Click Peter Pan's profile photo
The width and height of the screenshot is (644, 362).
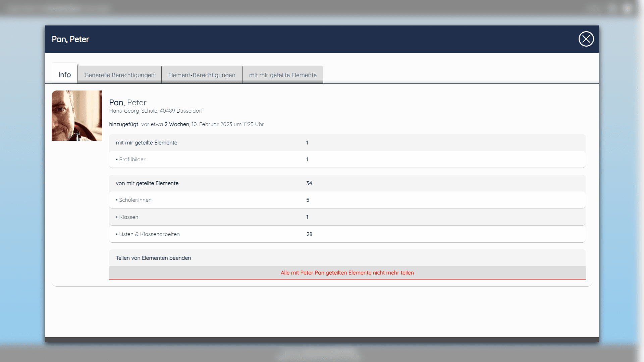pyautogui.click(x=77, y=116)
